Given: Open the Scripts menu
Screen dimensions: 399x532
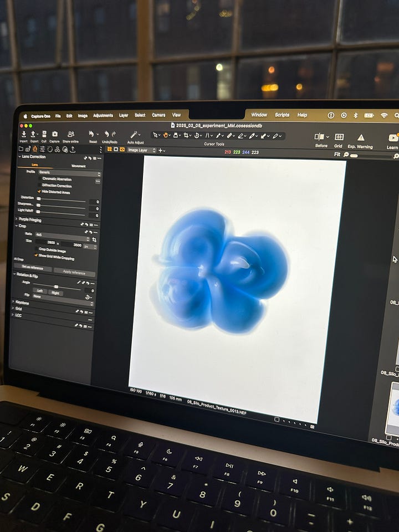Looking at the screenshot, I should 282,115.
